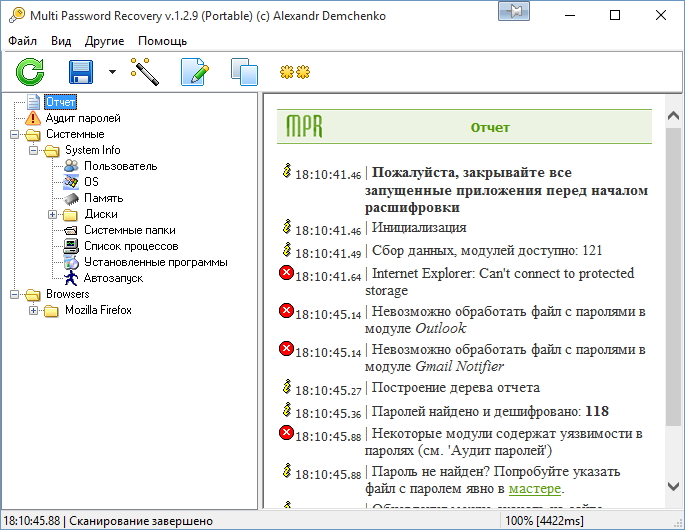The height and width of the screenshot is (530, 685).
Task: Open the Файл menu
Action: tap(22, 41)
